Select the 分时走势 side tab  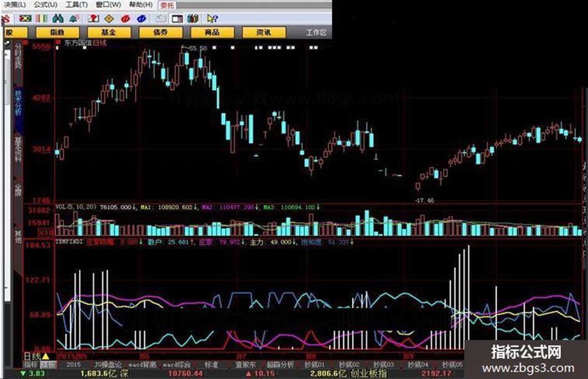tap(18, 55)
